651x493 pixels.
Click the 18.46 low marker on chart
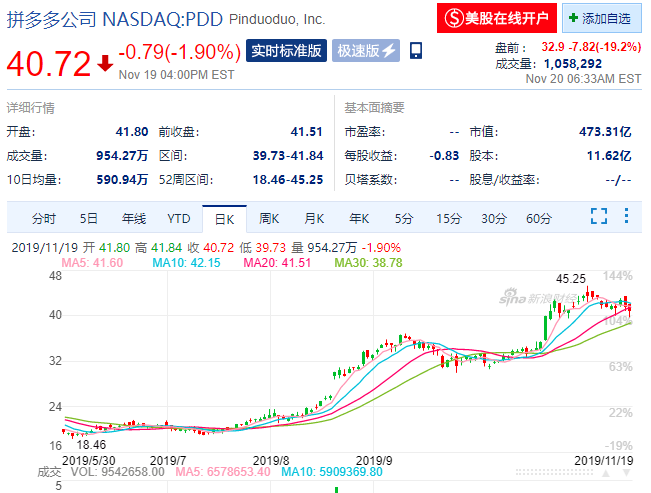point(91,445)
